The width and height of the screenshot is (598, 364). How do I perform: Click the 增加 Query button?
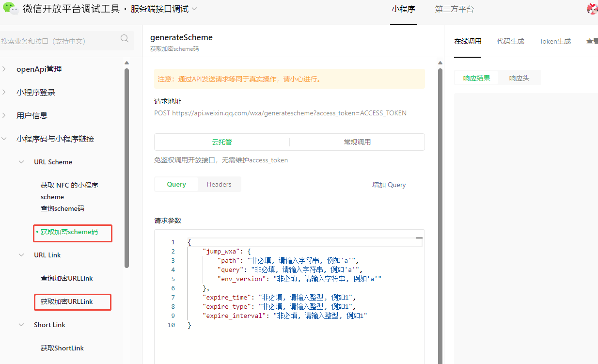click(389, 185)
